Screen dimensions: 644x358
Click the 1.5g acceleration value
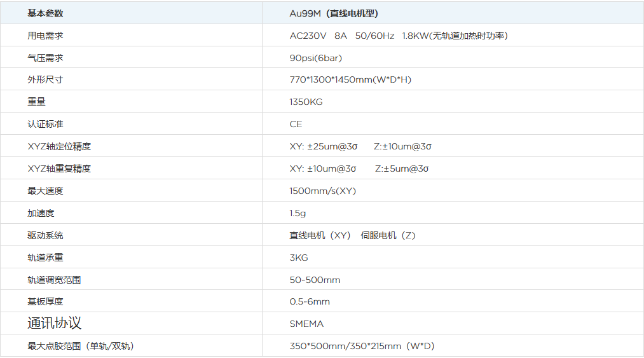click(298, 213)
